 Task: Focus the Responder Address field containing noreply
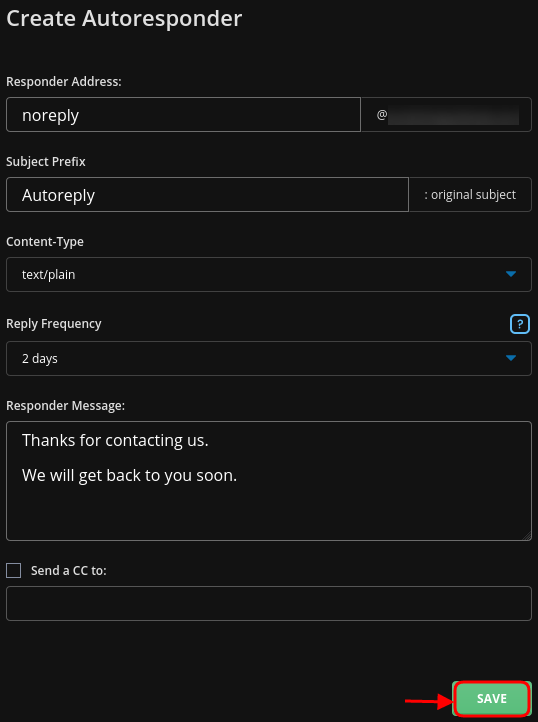pos(183,115)
